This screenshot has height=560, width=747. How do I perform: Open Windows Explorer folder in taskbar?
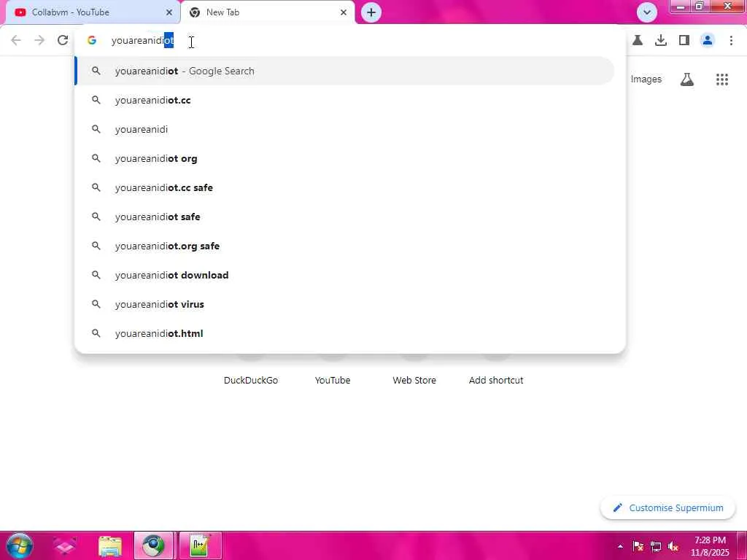pyautogui.click(x=110, y=546)
